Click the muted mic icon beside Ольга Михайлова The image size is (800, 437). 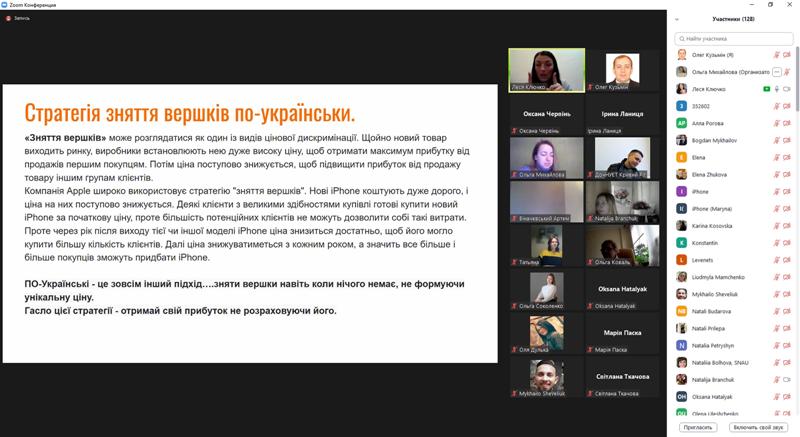tap(787, 72)
